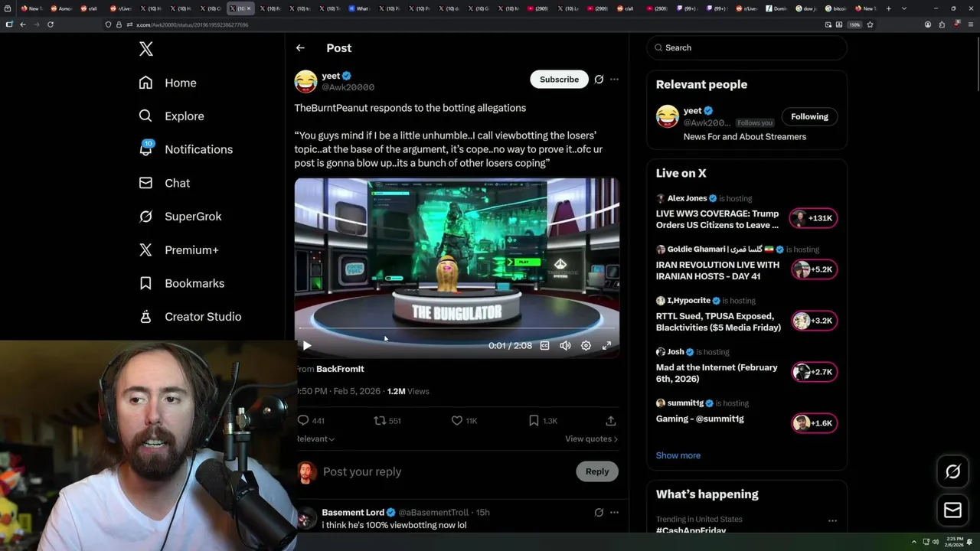
Task: Join Alex Jones +131K listeners
Action: [x=814, y=218]
